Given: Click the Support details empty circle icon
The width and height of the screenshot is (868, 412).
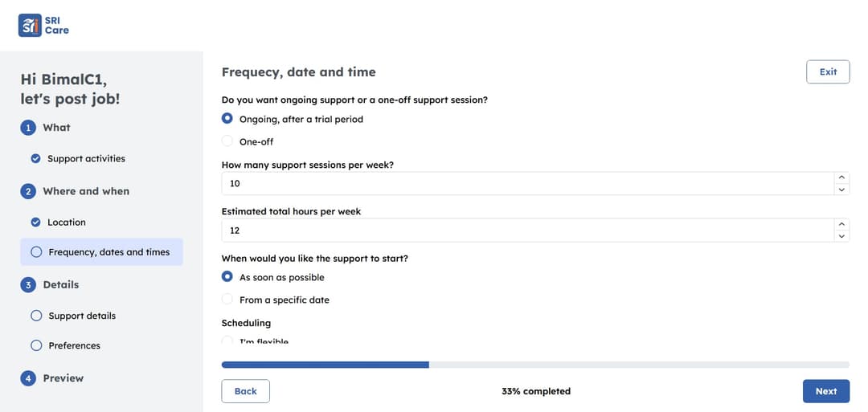Looking at the screenshot, I should coord(36,316).
